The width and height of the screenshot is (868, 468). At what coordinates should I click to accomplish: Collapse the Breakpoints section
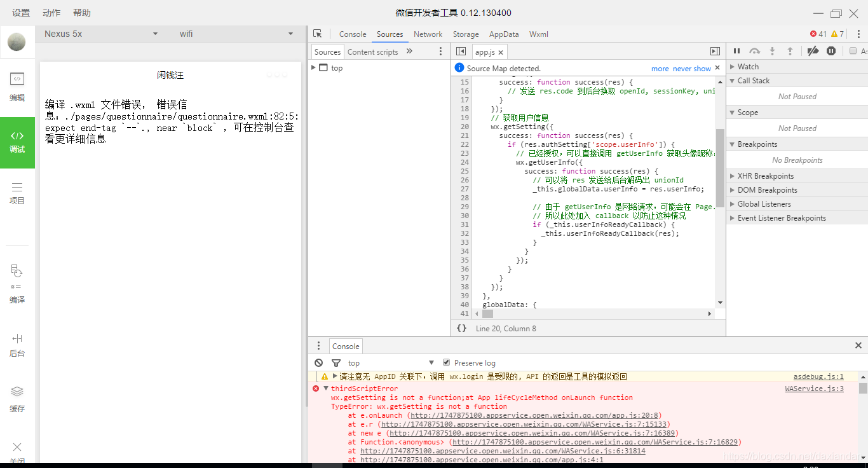point(797,144)
